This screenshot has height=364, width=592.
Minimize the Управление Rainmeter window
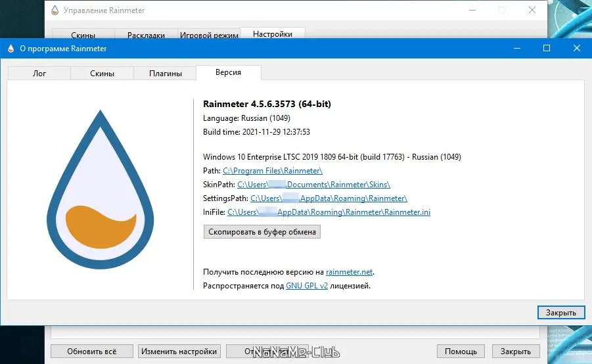pyautogui.click(x=472, y=11)
